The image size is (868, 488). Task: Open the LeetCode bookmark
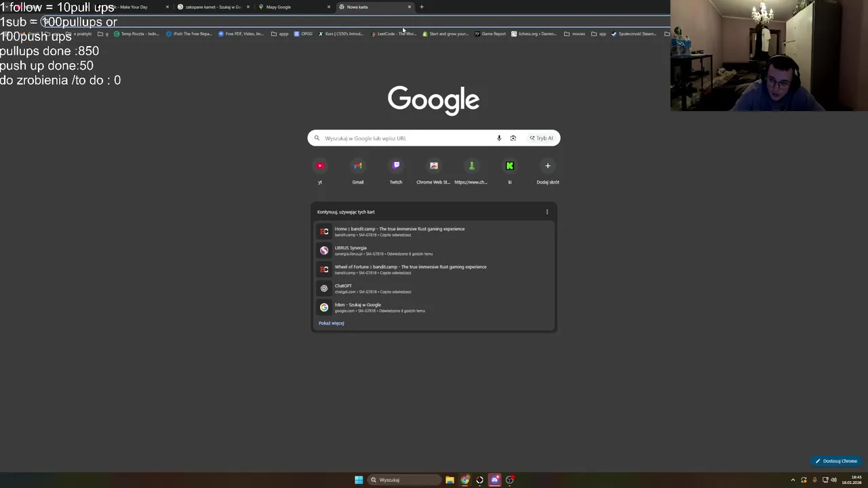pos(394,34)
